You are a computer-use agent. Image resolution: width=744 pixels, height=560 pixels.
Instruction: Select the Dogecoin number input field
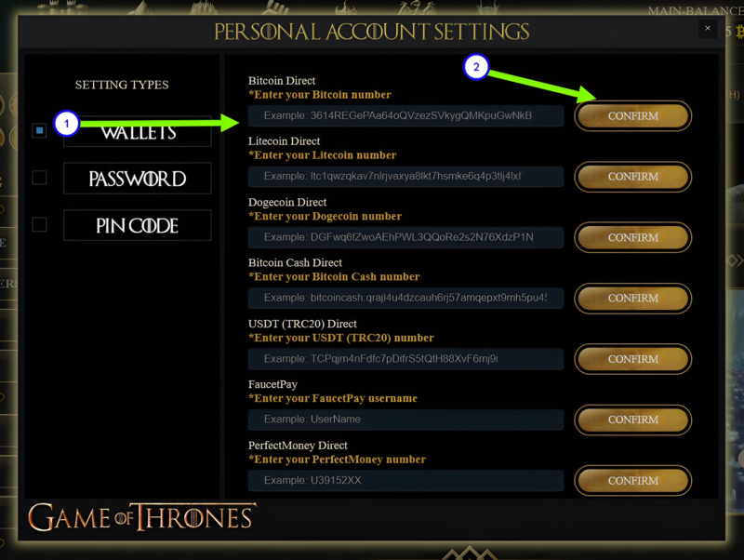point(405,237)
